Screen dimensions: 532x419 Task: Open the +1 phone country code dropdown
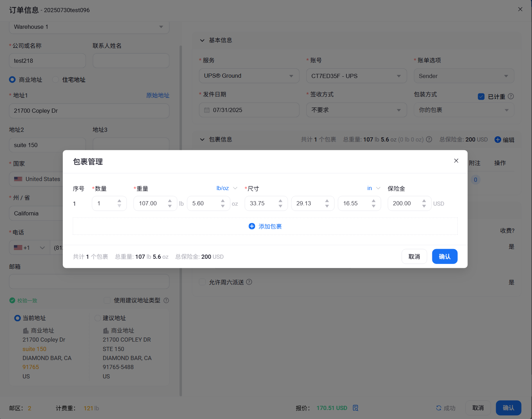coord(29,248)
